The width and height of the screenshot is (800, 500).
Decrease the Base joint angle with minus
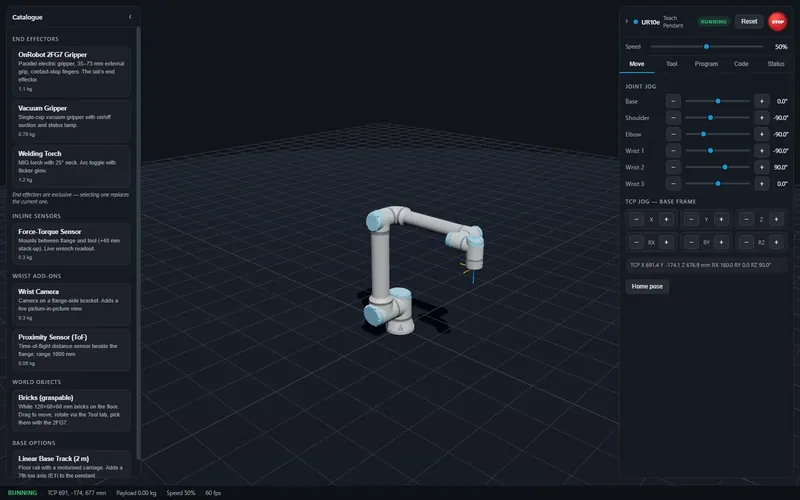point(673,101)
